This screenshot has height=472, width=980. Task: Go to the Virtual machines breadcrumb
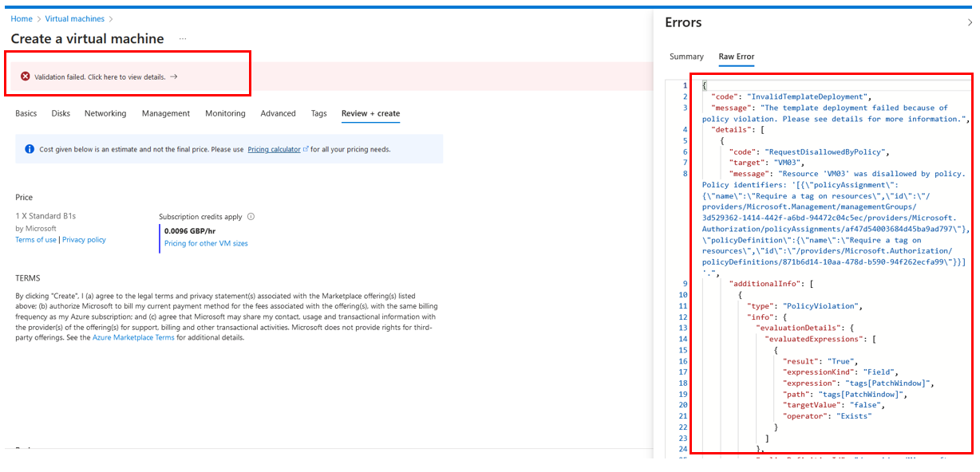[73, 18]
